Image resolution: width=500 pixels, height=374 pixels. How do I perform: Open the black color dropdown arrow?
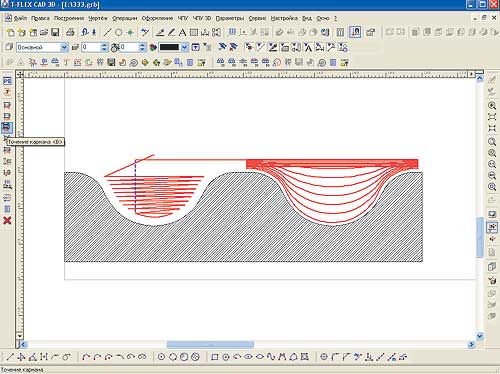tap(184, 47)
